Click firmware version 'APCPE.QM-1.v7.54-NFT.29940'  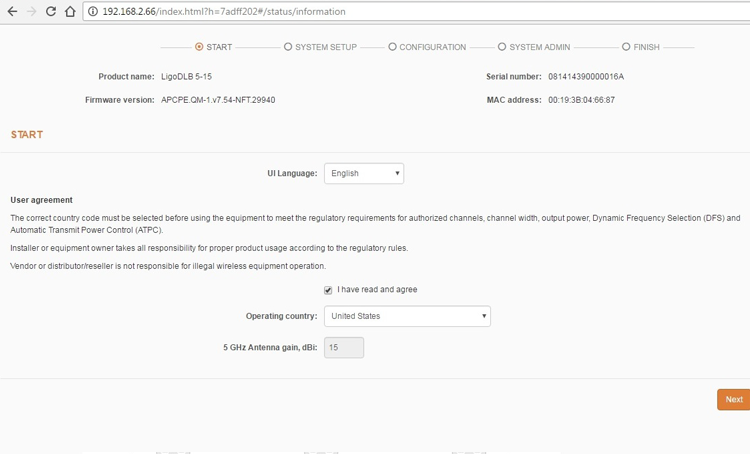click(218, 100)
